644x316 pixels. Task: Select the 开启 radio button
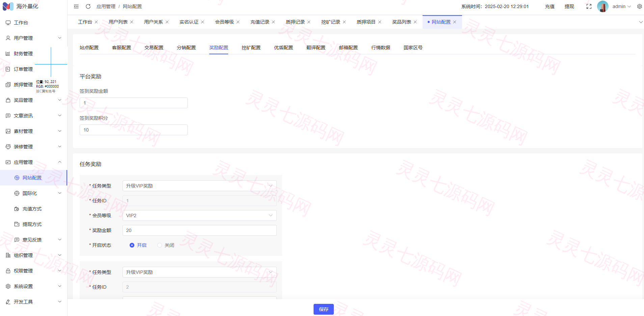tap(132, 245)
